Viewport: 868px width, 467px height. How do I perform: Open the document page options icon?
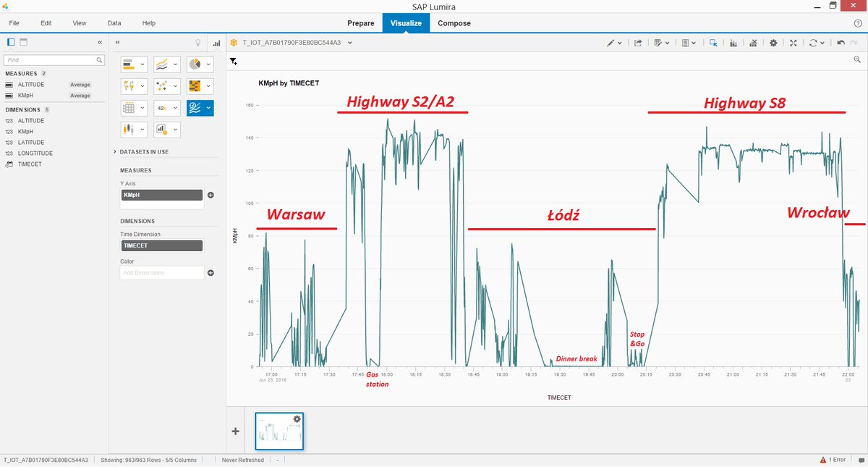tap(689, 43)
